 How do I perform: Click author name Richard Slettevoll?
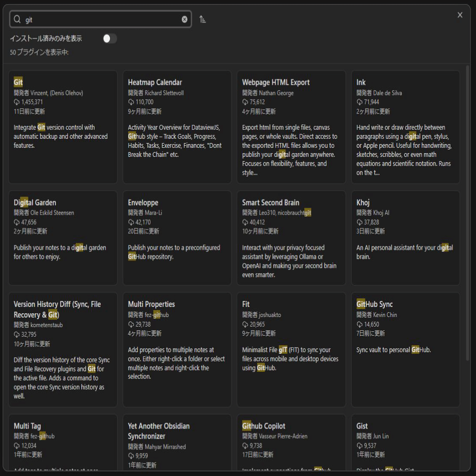(x=164, y=93)
